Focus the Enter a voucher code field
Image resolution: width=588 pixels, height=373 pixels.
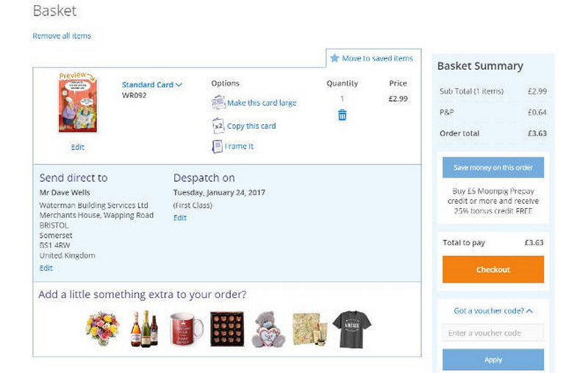click(493, 333)
